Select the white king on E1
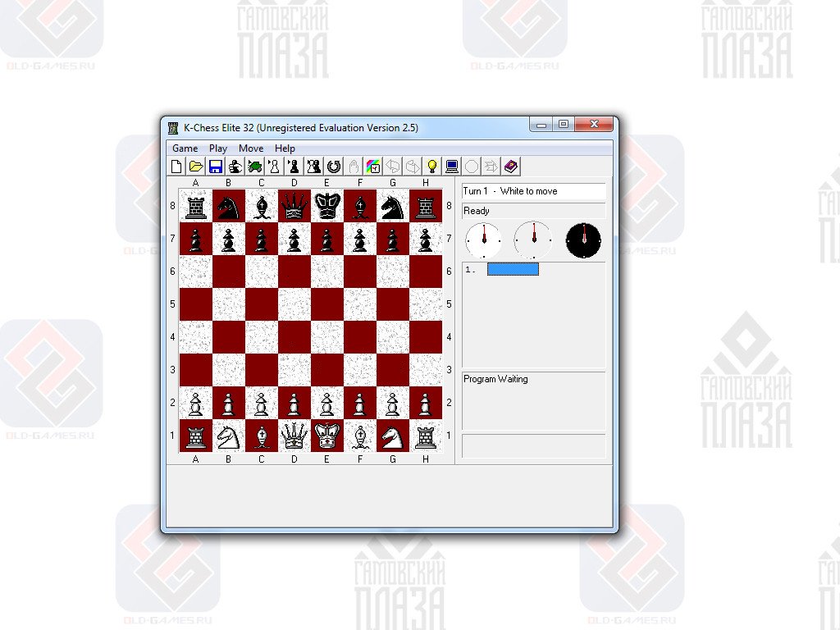Image resolution: width=840 pixels, height=630 pixels. point(327,436)
